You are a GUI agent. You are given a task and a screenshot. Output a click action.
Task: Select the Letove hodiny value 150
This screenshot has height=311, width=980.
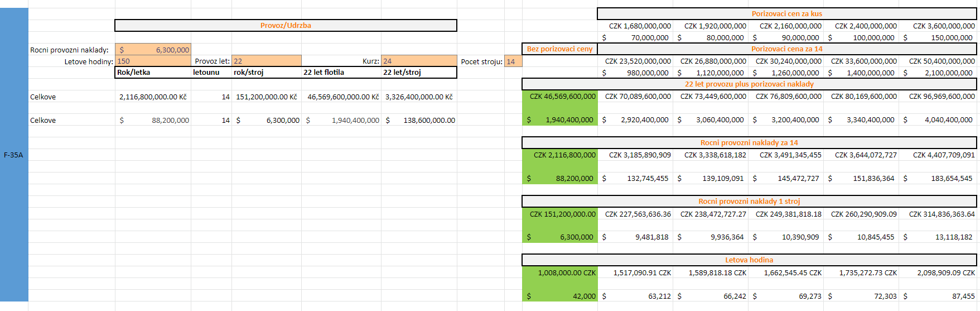click(153, 61)
